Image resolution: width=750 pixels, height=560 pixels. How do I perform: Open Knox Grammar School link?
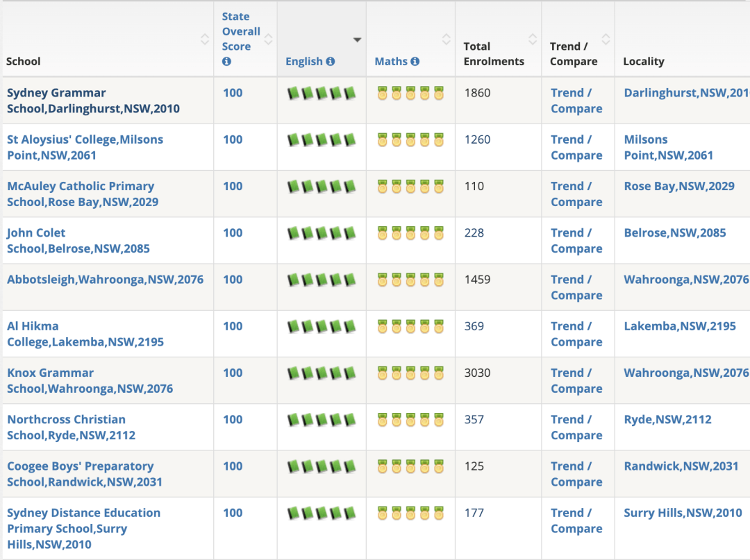(x=90, y=381)
